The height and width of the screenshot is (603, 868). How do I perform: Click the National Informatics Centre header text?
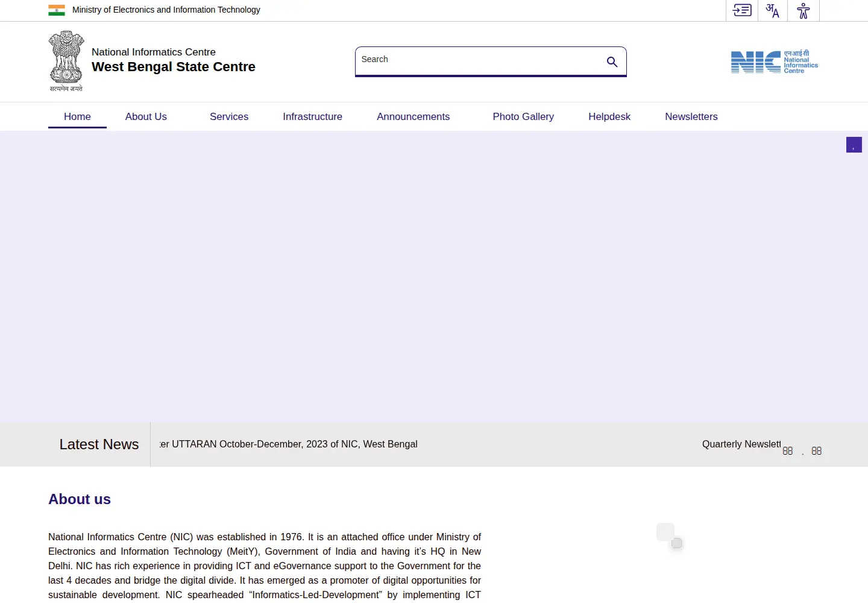point(154,52)
